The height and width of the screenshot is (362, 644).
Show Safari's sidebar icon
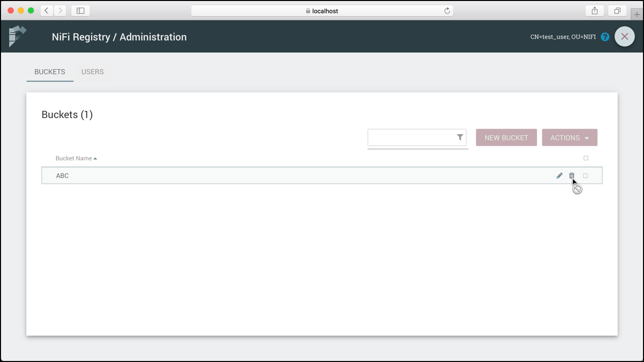[x=80, y=10]
